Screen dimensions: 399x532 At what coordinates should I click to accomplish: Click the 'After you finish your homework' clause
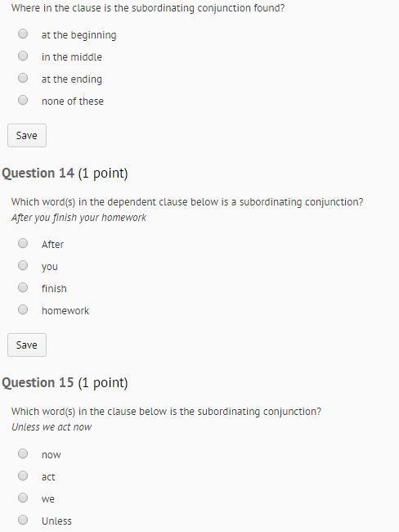(x=78, y=218)
